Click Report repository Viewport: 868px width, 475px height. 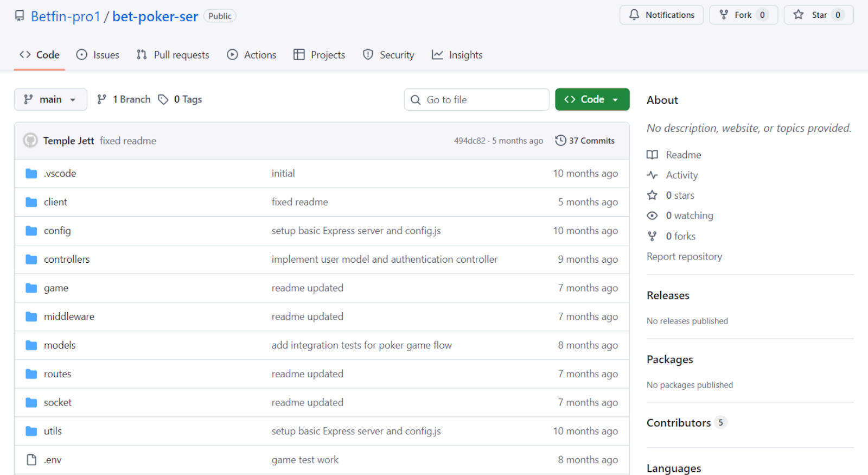click(x=684, y=256)
